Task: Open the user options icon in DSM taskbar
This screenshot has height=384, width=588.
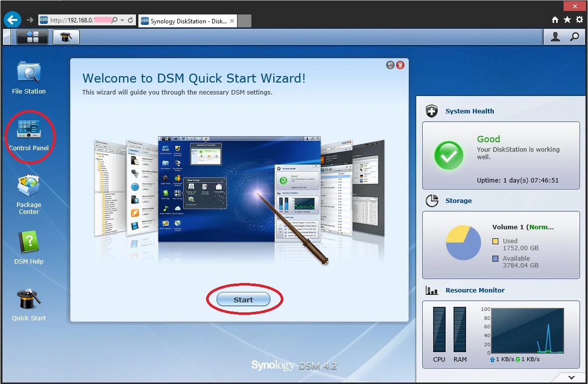Action: (555, 37)
